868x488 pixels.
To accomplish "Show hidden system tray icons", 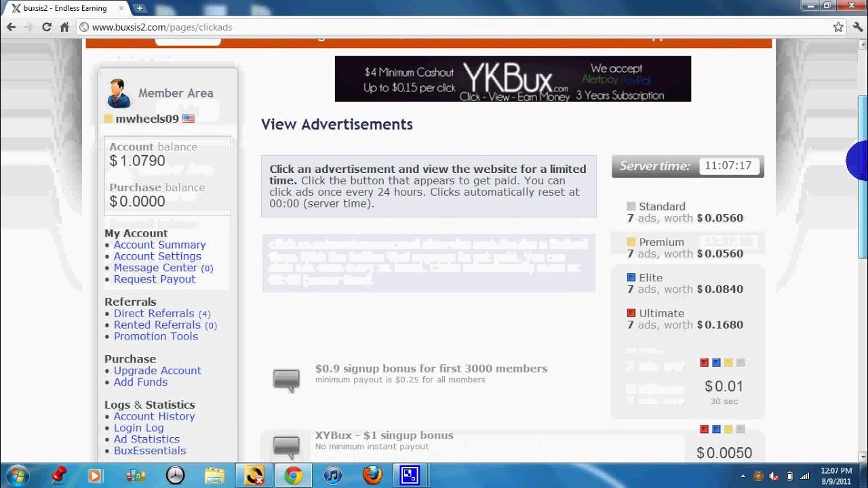I will [743, 476].
